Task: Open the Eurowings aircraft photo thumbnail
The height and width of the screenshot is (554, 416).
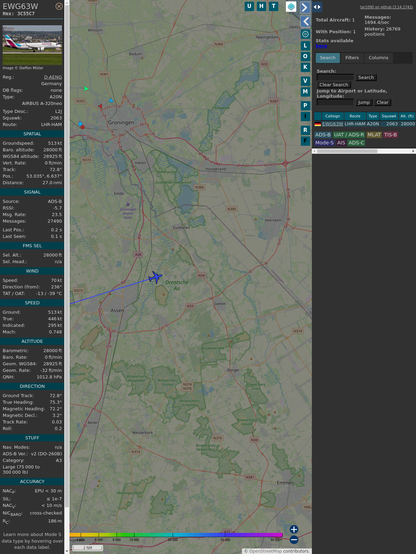Action: (32, 45)
